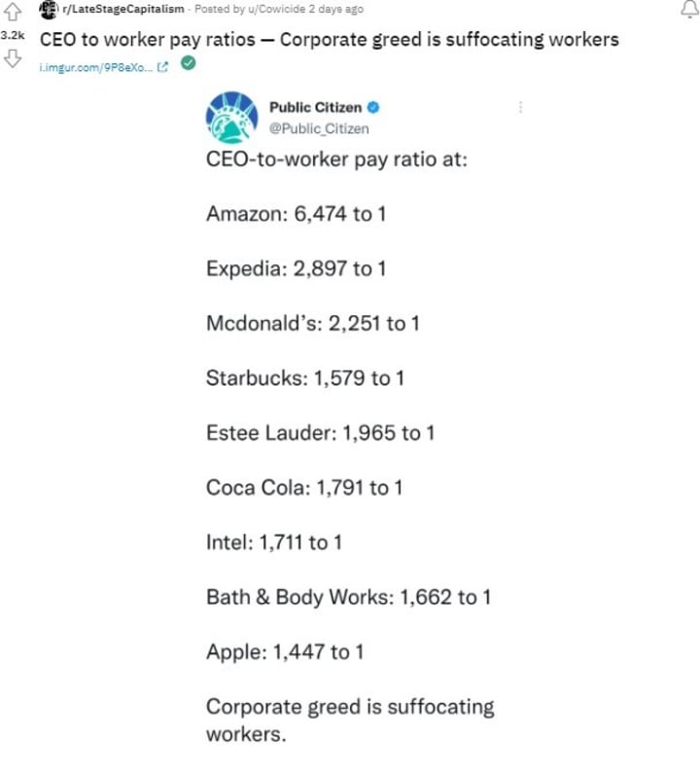The width and height of the screenshot is (700, 771).
Task: Click the 'Apple: 1,447 to 1' line in image
Action: tap(285, 652)
